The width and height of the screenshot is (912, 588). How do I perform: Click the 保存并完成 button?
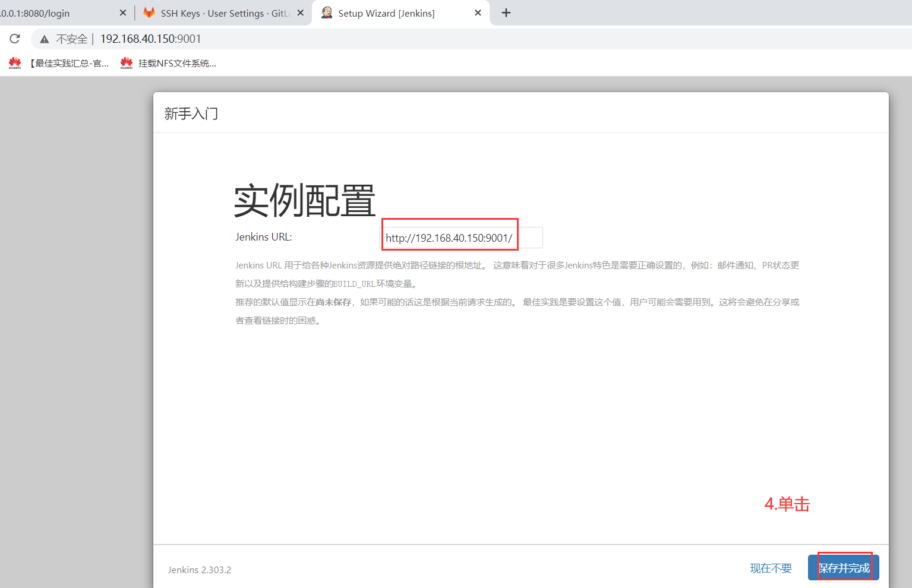(844, 568)
